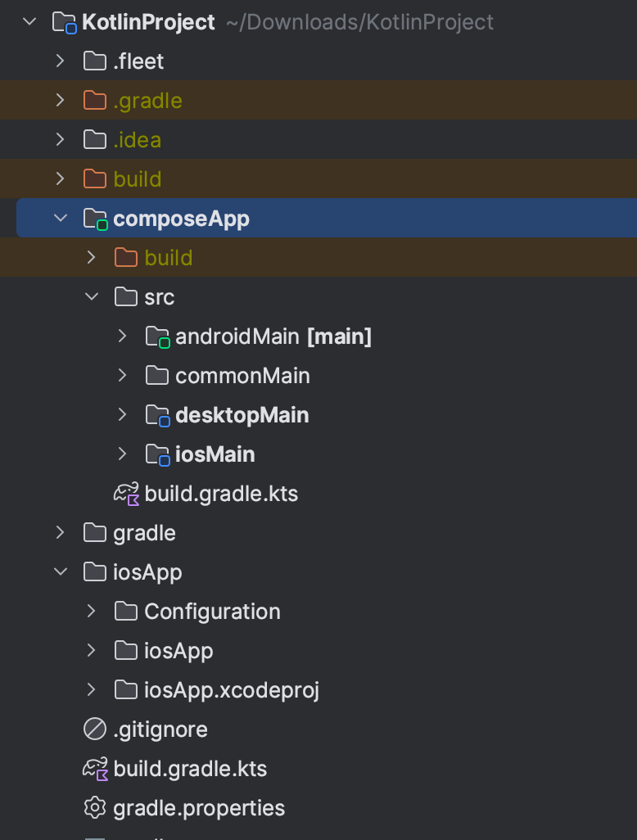Viewport: 637px width, 840px height.
Task: Expand the Configuration folder
Action: (91, 612)
